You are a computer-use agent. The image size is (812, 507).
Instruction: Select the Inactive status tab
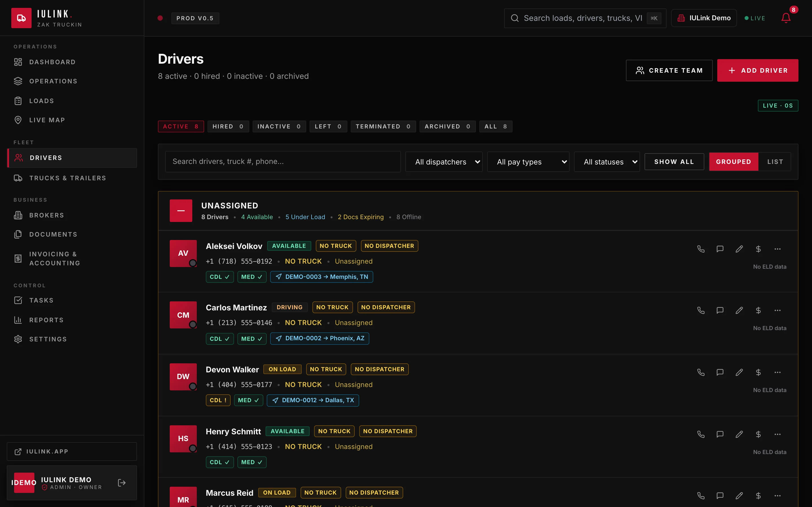(279, 126)
